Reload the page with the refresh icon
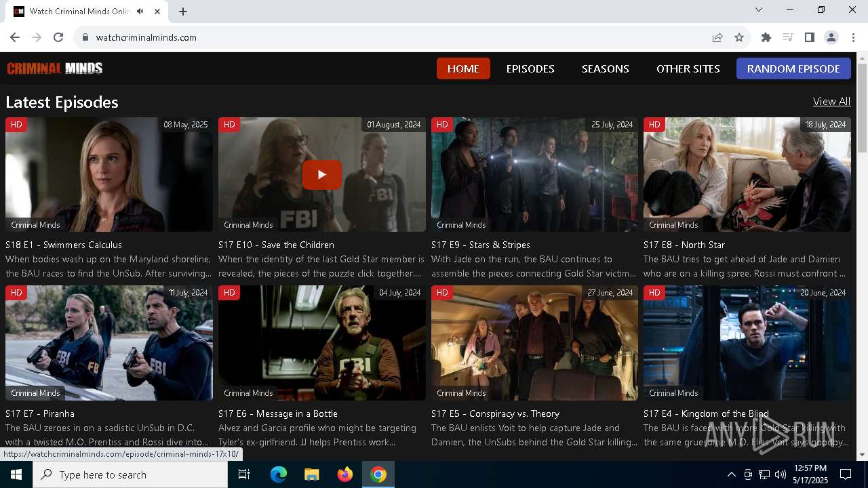The image size is (868, 488). [58, 37]
